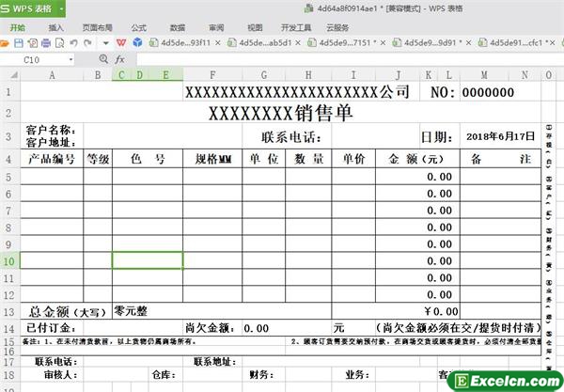Close the 4d5de9...7151 document tab
The width and height of the screenshot is (564, 392).
384,43
